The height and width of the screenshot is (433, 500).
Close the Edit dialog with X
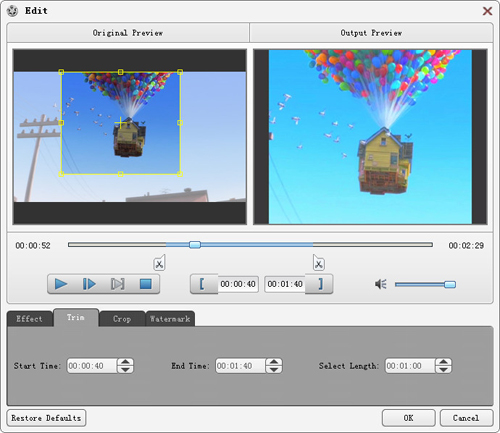[487, 11]
